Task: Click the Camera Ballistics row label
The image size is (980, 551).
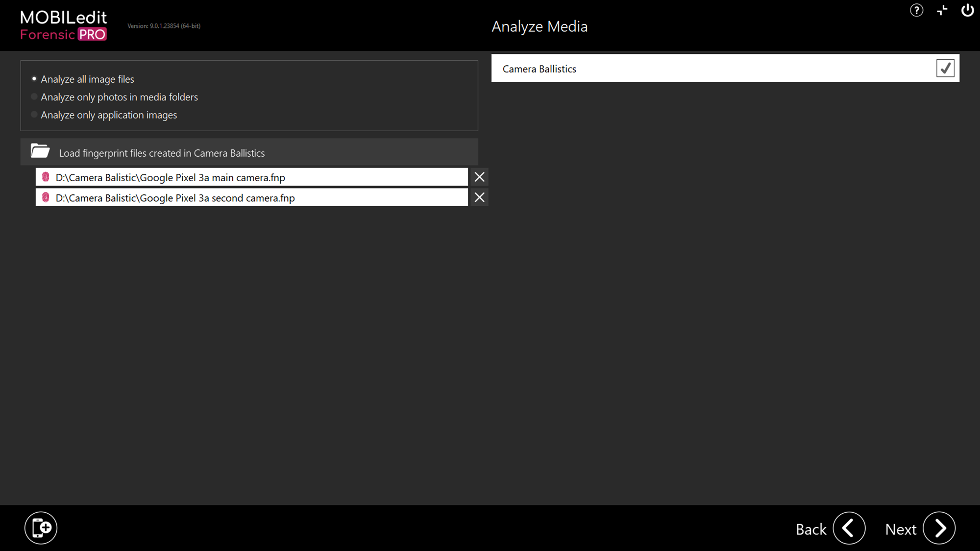Action: [x=539, y=69]
